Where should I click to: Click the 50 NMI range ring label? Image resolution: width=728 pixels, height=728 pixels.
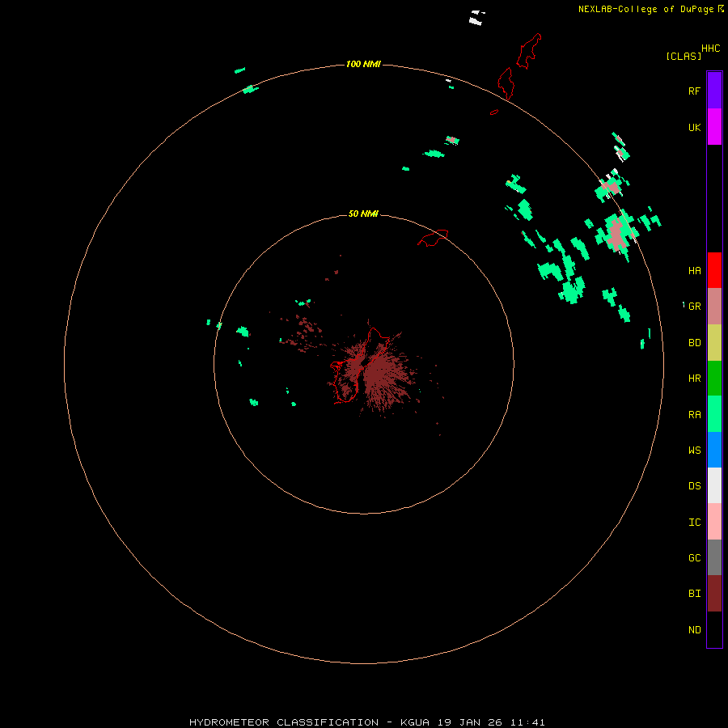click(363, 214)
